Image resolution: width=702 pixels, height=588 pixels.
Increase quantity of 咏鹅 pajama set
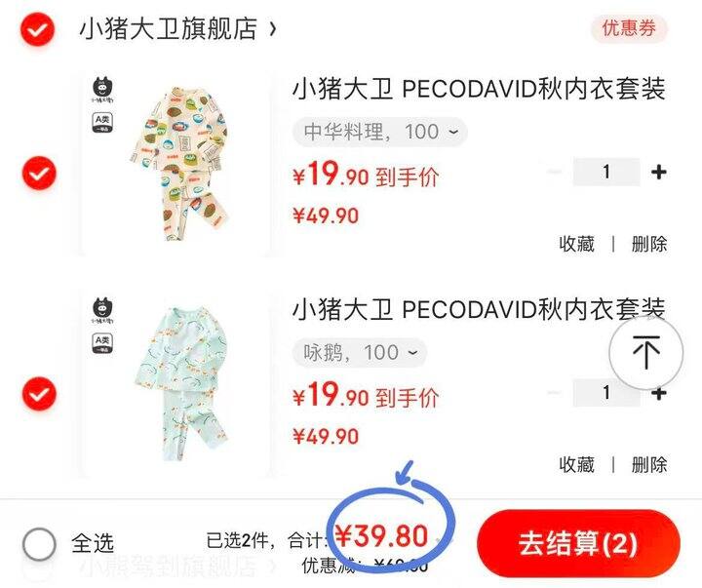pyautogui.click(x=658, y=393)
